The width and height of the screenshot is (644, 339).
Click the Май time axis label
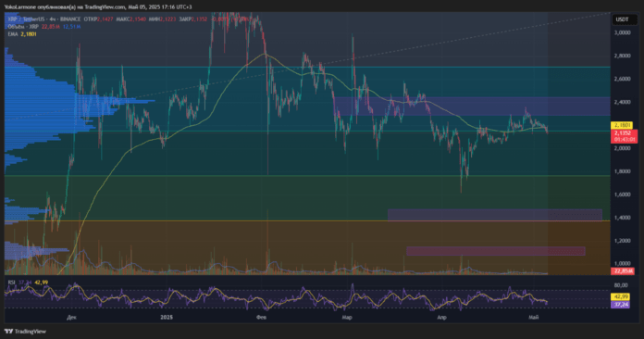(x=534, y=317)
